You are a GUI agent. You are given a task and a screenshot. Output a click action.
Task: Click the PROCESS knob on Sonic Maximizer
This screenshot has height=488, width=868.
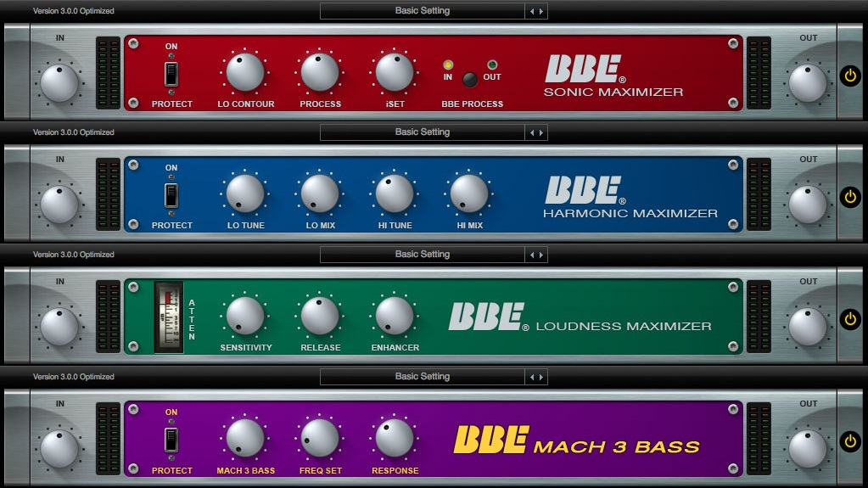point(320,72)
